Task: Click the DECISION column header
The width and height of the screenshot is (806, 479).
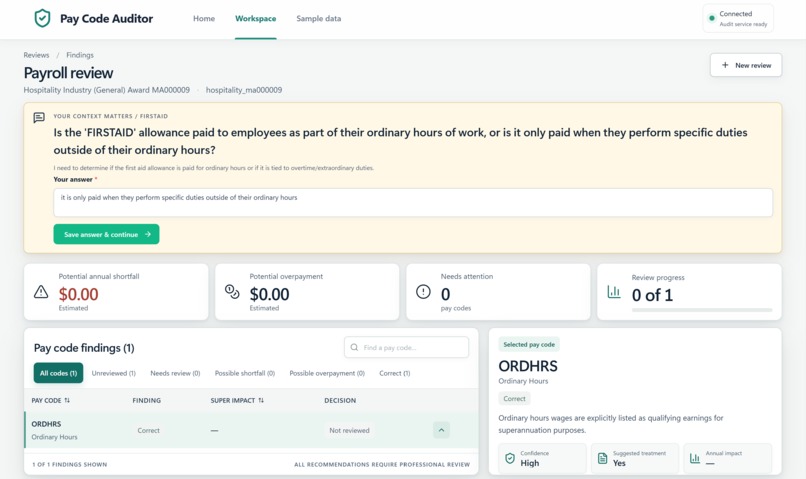Action: [340, 400]
